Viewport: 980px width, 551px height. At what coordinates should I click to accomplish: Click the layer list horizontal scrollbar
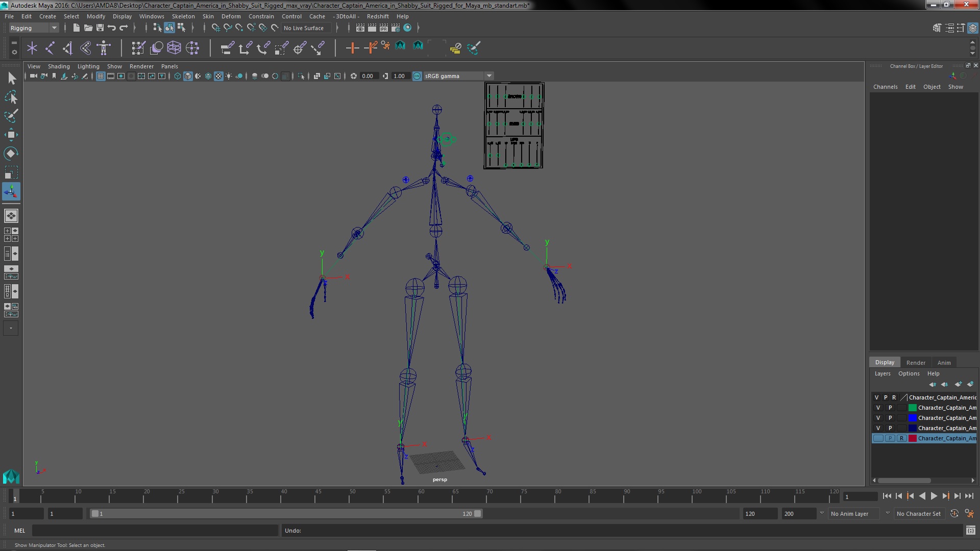coord(903,481)
